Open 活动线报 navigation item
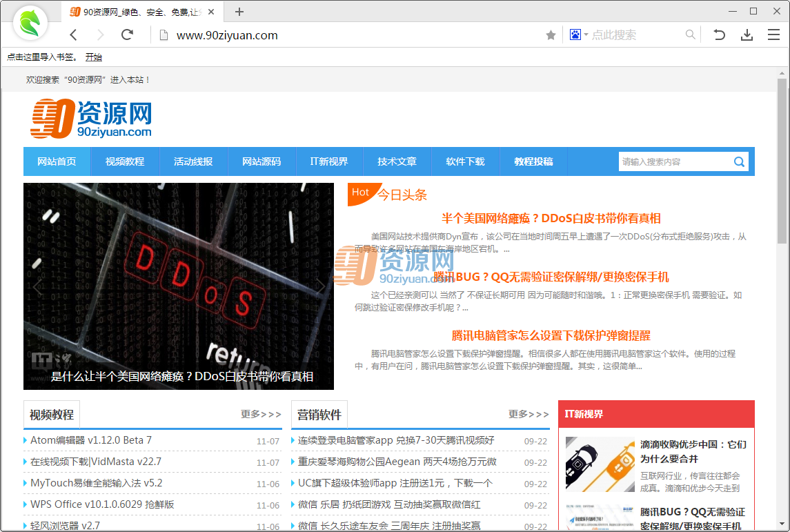 (x=193, y=161)
